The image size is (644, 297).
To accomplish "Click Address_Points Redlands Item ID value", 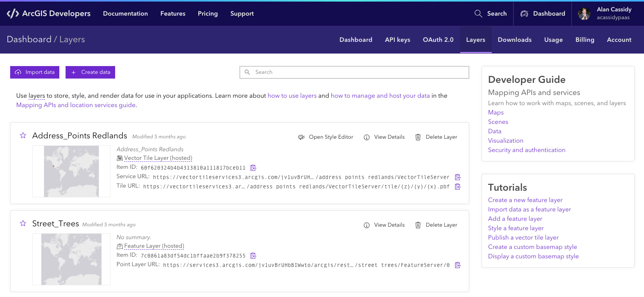I will pos(193,168).
